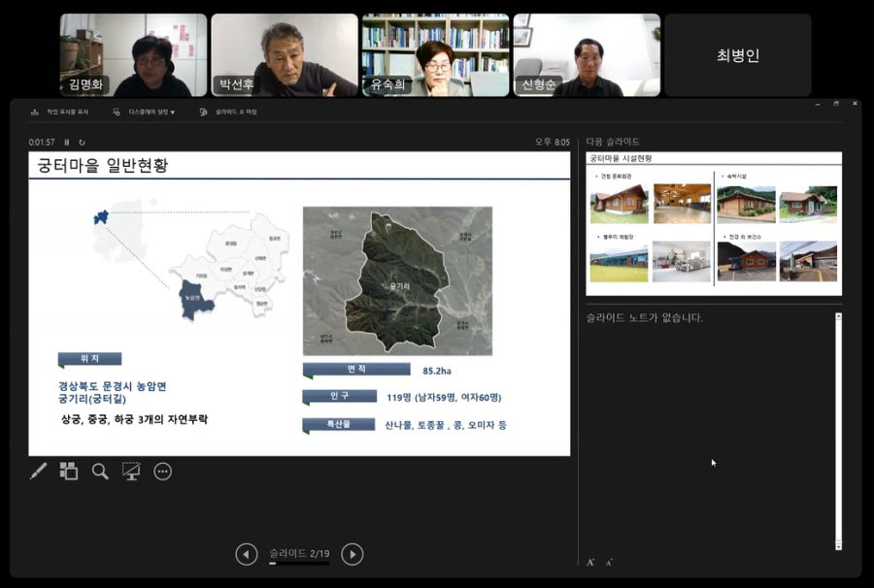The height and width of the screenshot is (588, 874).
Task: Select the zoom into slide magnifier
Action: pos(100,472)
